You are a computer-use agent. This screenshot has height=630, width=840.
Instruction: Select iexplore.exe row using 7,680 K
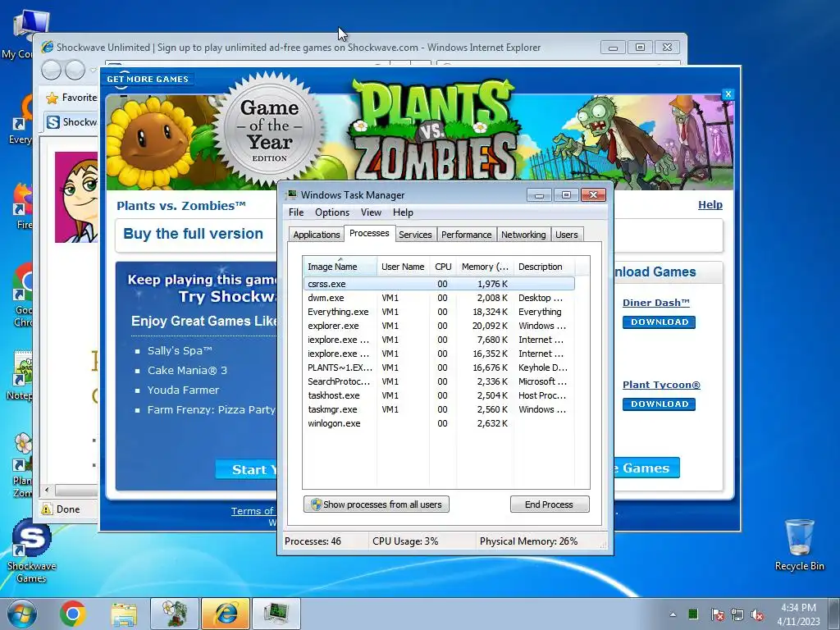[439, 340]
